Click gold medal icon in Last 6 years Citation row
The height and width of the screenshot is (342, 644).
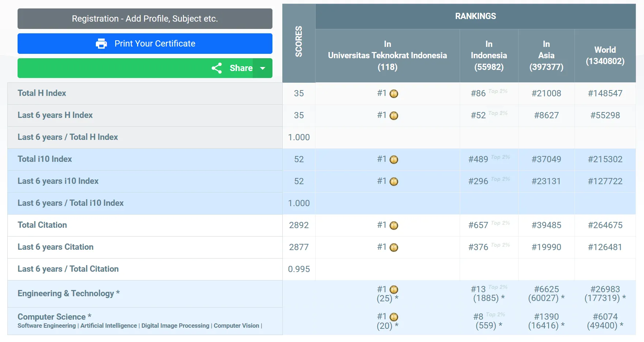coord(393,248)
